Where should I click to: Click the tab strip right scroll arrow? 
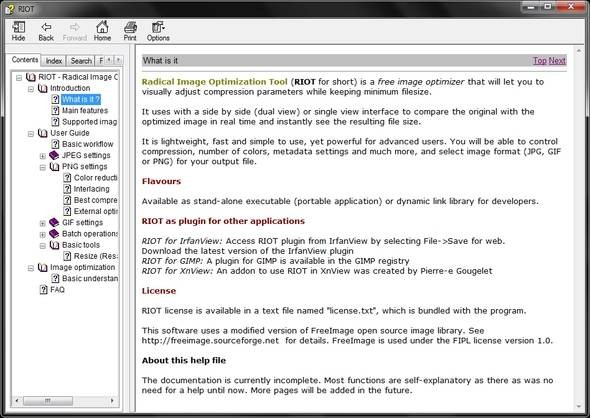click(x=118, y=60)
